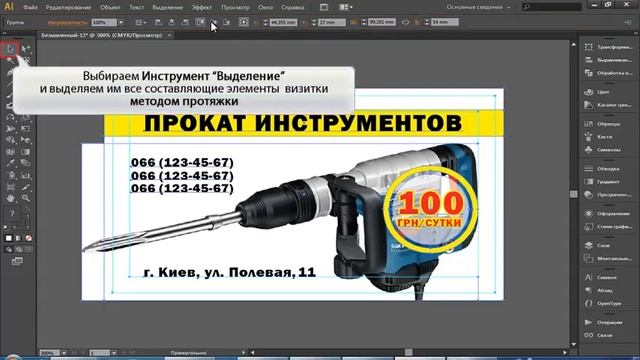Viewport: 640px width, 360px height.
Task: Open the Эффект menu
Action: [x=202, y=7]
